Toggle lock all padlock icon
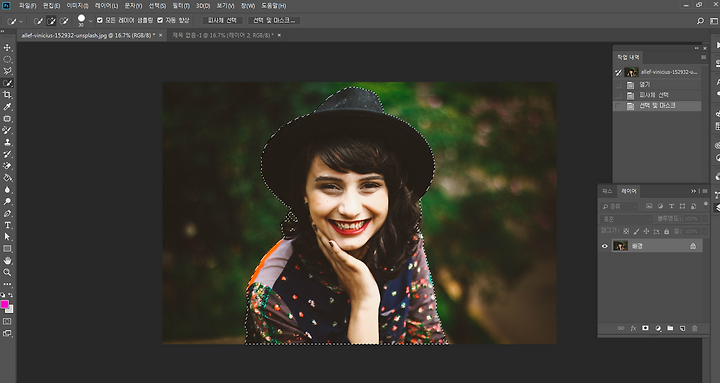 pos(666,231)
